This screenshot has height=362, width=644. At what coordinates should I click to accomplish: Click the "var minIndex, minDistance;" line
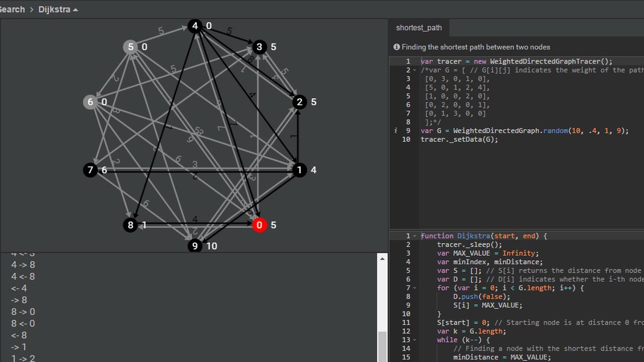489,262
